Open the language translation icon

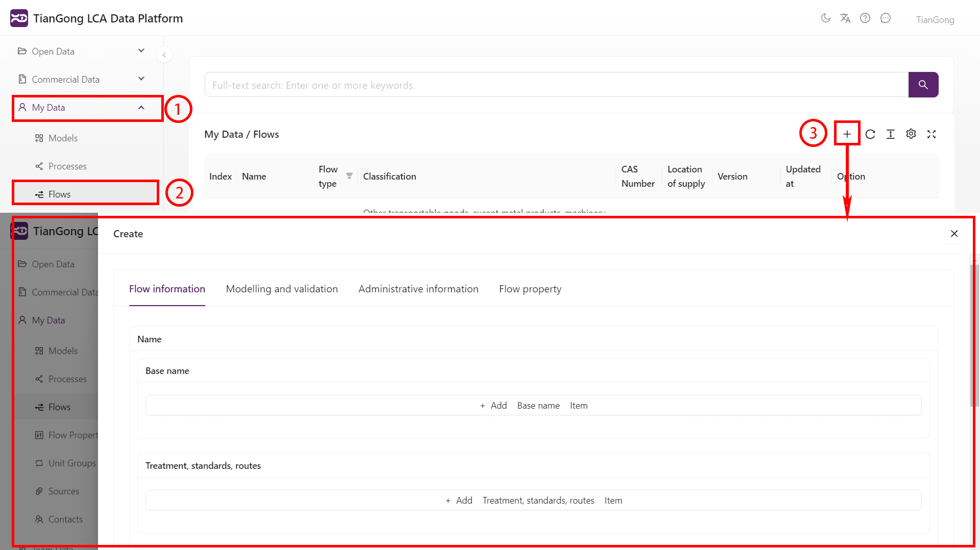click(x=845, y=18)
